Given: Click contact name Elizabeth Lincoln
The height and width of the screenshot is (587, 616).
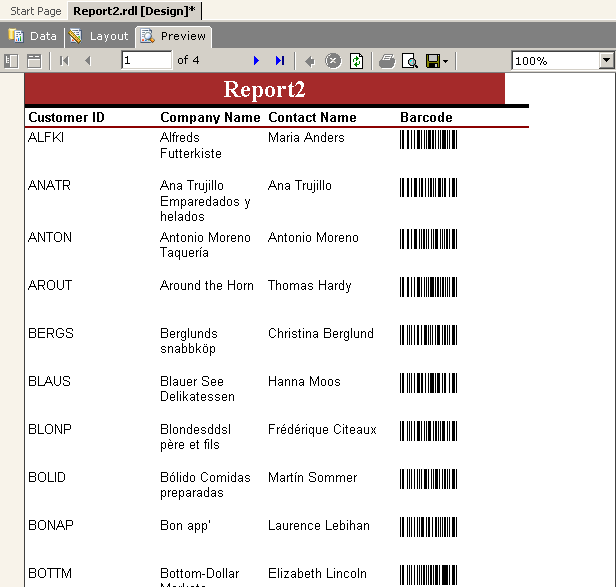Looking at the screenshot, I should (317, 573).
